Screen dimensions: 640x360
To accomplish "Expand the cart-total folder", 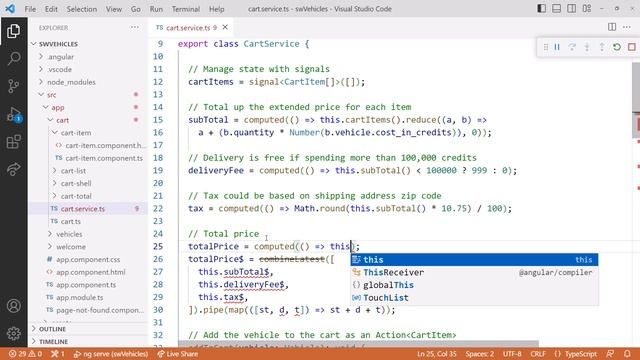I will click(x=76, y=196).
